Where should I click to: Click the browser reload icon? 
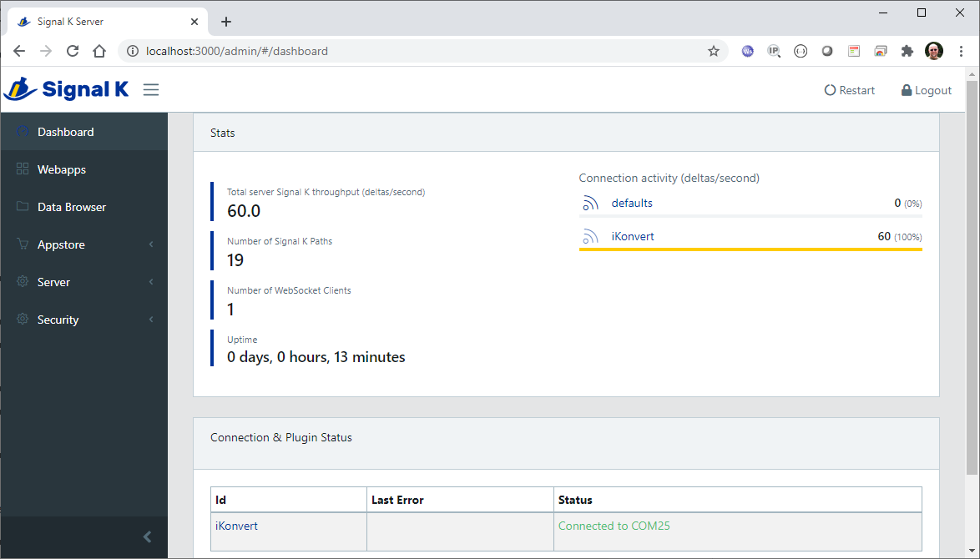[73, 51]
